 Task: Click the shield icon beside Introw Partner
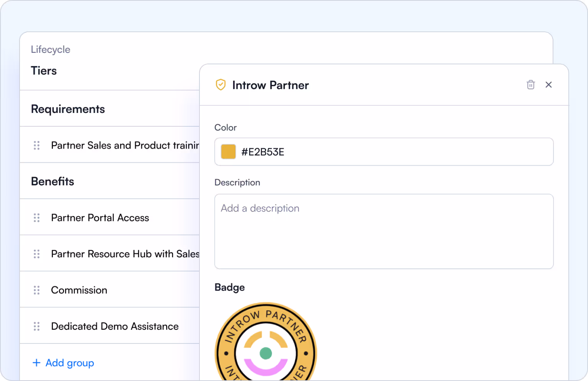220,85
